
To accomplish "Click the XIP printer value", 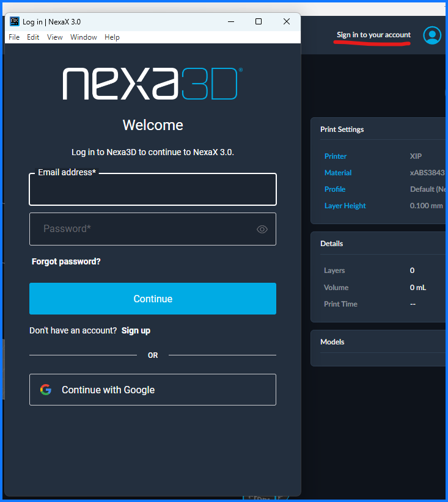I will click(x=416, y=156).
